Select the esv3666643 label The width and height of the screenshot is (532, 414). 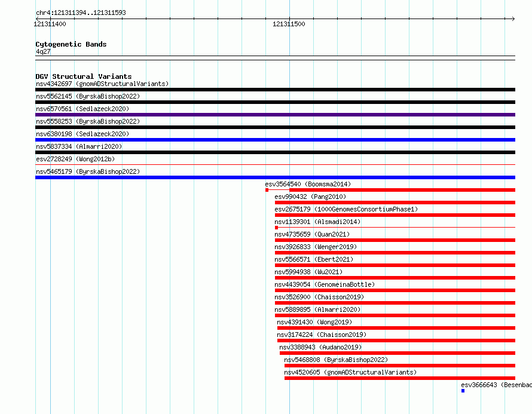[496, 385]
